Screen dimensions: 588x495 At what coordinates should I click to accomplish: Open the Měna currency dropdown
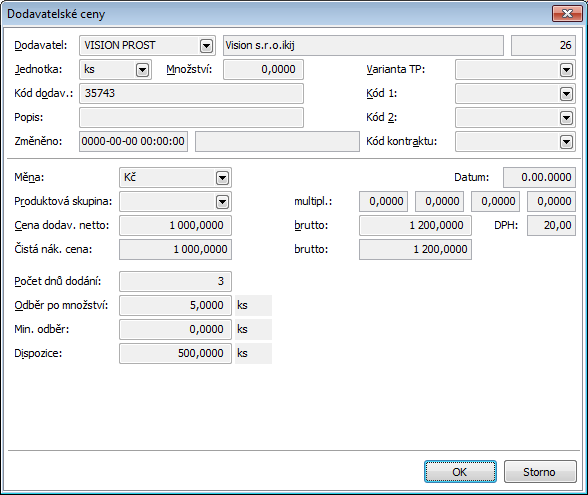click(222, 178)
